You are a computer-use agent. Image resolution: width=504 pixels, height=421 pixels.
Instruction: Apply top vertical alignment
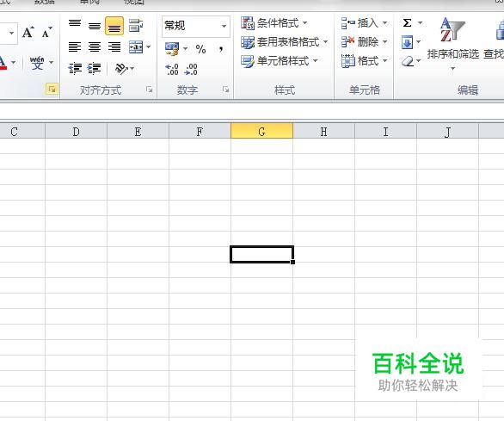tap(75, 24)
